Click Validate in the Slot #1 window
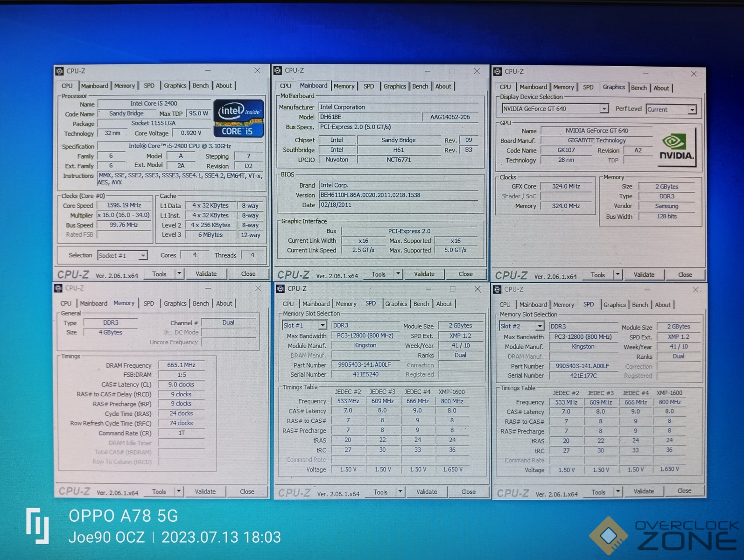 [427, 491]
